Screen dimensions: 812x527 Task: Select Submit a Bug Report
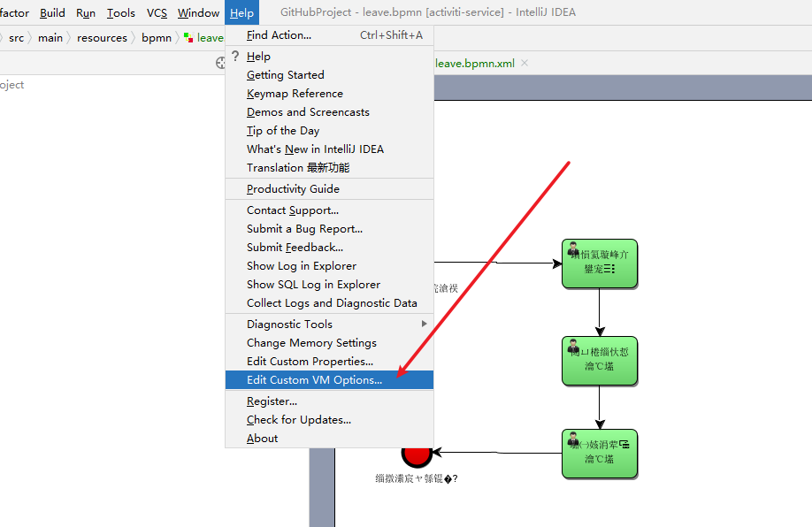(x=329, y=229)
